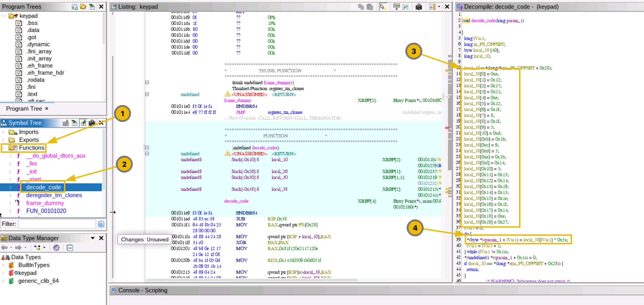Click the forward arrow in Data Type Manager
Screen dimensions: 644x305
[x=18, y=248]
